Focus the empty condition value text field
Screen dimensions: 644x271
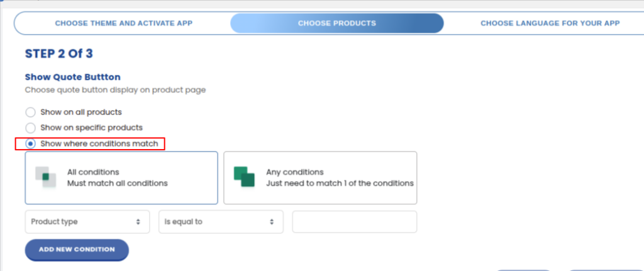tap(354, 222)
